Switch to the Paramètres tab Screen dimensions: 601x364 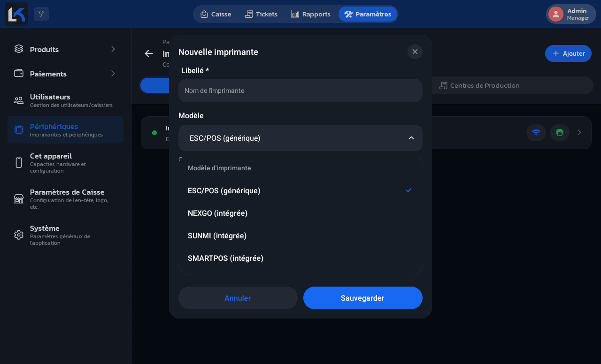(368, 14)
